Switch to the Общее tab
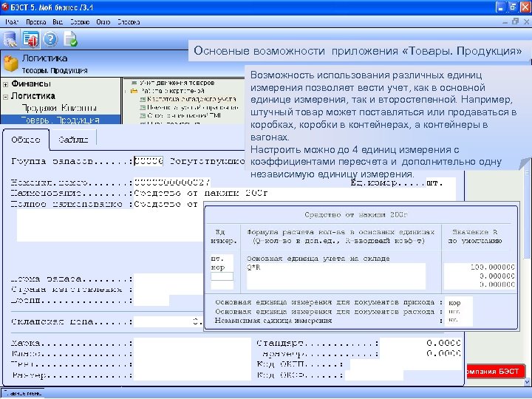 pos(26,140)
